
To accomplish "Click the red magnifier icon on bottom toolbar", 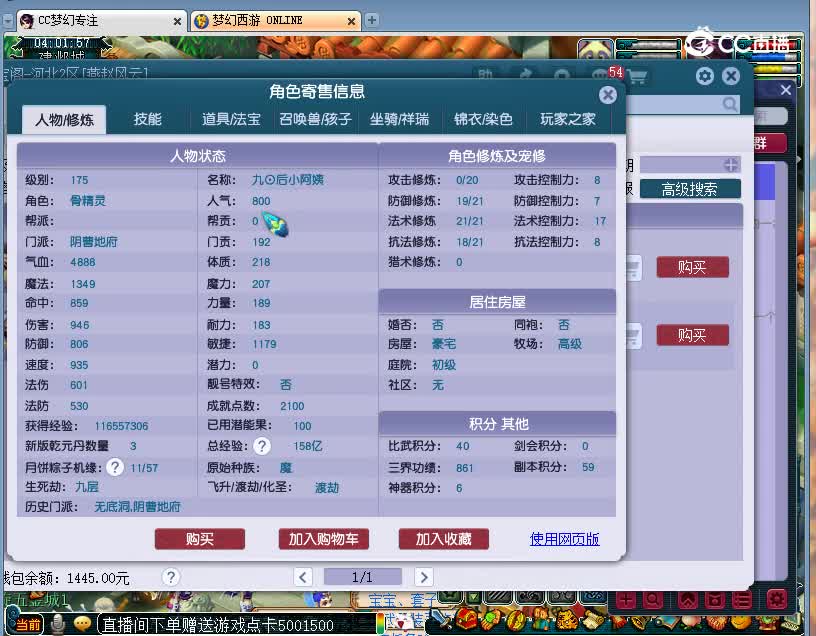I will 652,600.
